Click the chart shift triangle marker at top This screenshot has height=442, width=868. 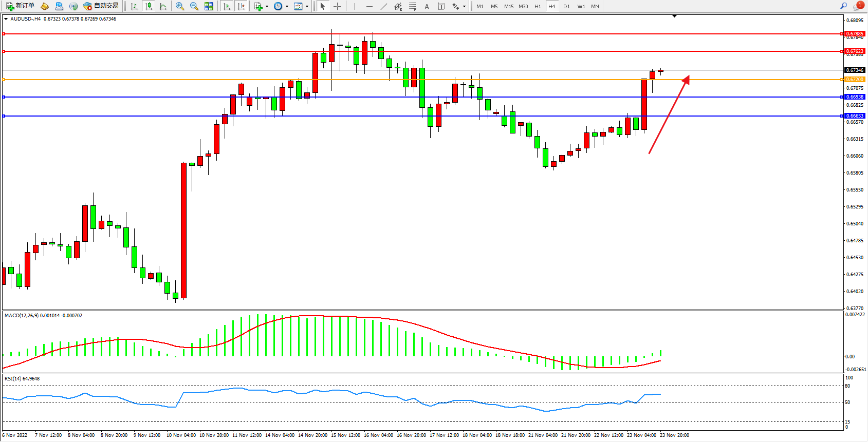click(x=674, y=16)
